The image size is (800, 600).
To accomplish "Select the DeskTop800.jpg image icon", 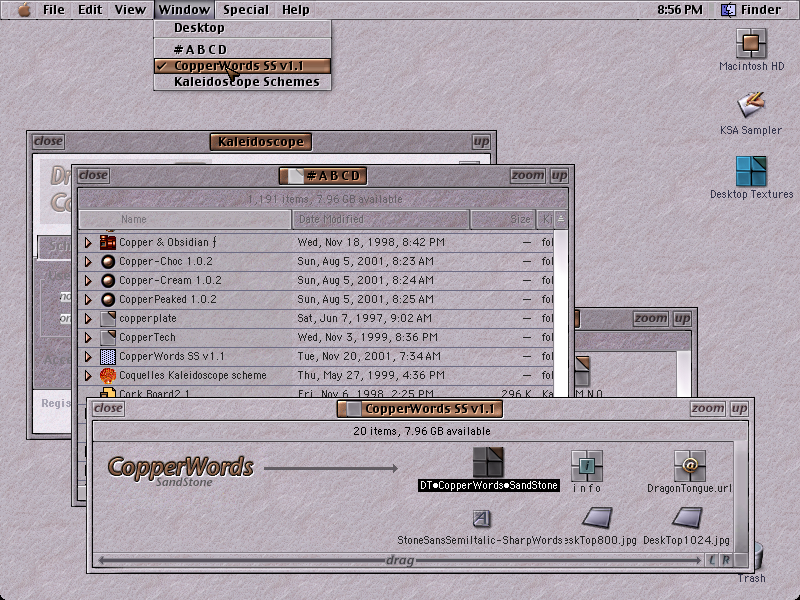I will coord(597,518).
